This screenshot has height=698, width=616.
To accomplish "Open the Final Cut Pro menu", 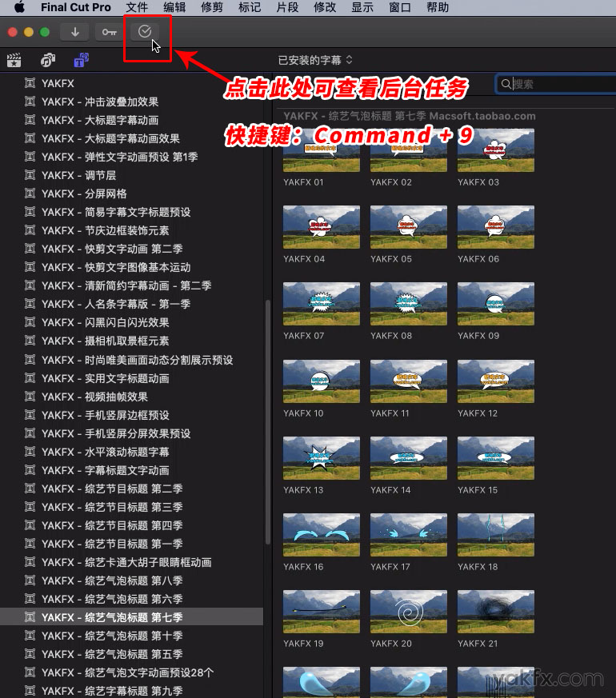I will (76, 7).
